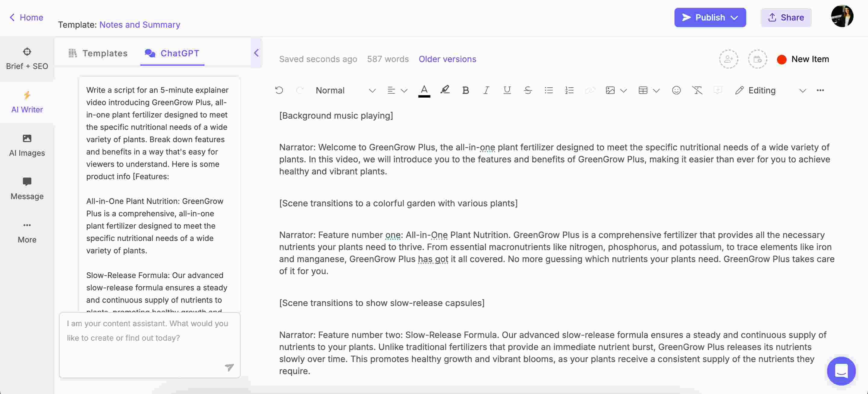Insert a numbered list

[x=569, y=90]
